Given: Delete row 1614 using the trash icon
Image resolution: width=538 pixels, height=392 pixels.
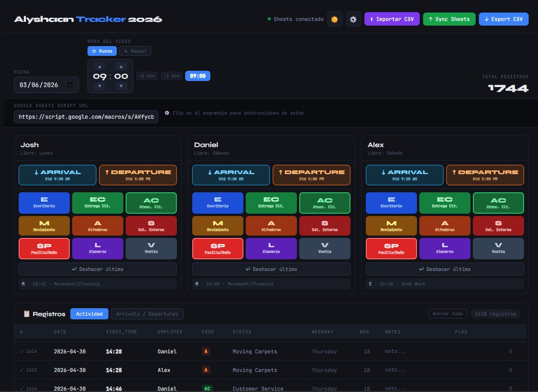Looking at the screenshot, I should [x=511, y=351].
